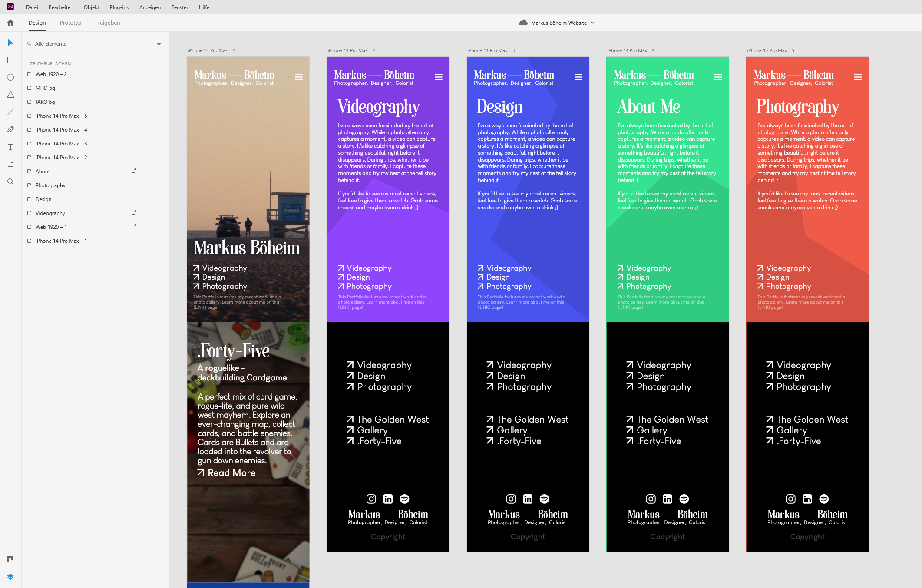The height and width of the screenshot is (588, 922).
Task: Select the Text tool
Action: click(10, 147)
